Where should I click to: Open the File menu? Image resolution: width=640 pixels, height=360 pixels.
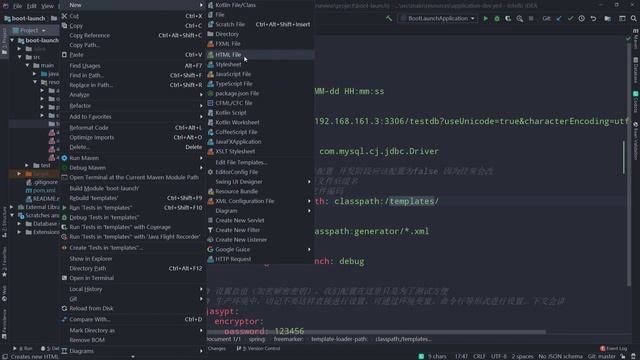pyautogui.click(x=18, y=6)
